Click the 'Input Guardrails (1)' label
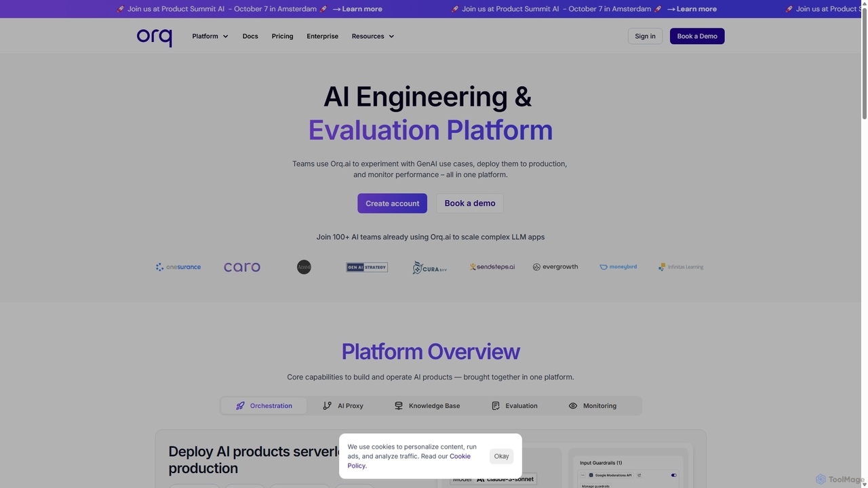868x488 pixels. pos(601,463)
